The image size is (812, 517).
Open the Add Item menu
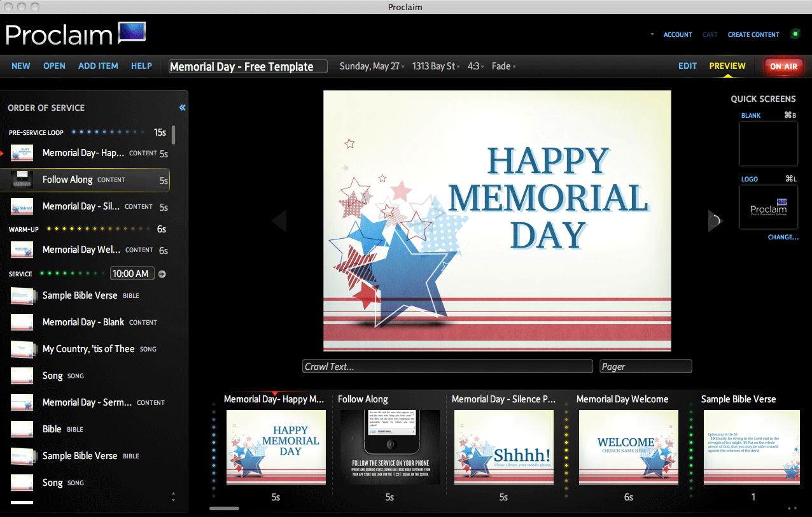pyautogui.click(x=98, y=66)
